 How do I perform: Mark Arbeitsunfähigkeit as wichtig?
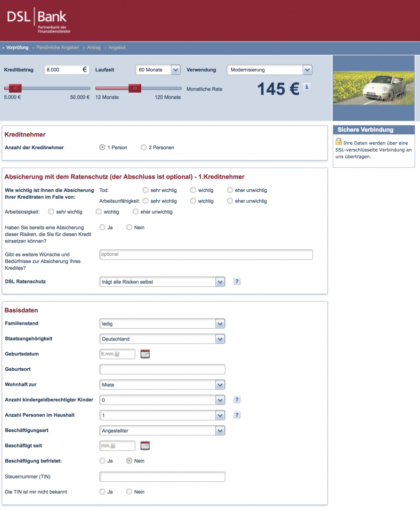coord(193,201)
